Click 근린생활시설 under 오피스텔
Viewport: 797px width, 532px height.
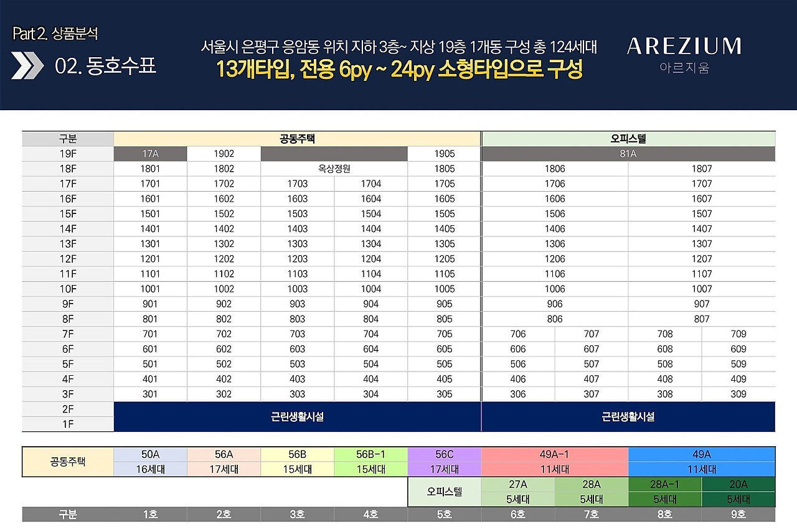tap(628, 417)
